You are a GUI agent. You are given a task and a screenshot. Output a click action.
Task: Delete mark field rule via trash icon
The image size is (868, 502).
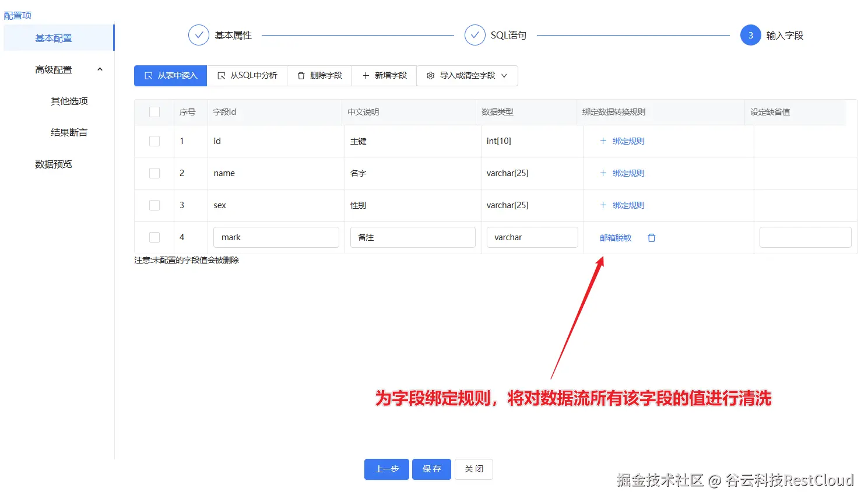[x=651, y=237]
